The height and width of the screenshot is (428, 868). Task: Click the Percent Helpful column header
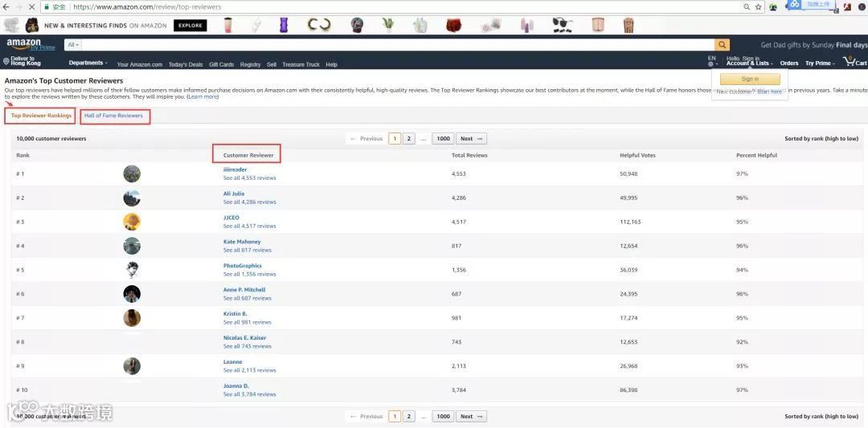point(757,156)
